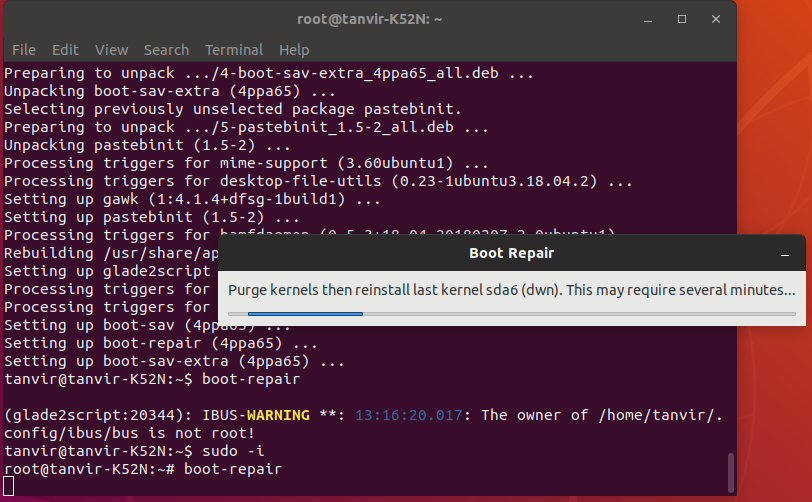Image resolution: width=812 pixels, height=502 pixels.
Task: Click the root@tanvir-K52N terminal title
Action: (369, 19)
